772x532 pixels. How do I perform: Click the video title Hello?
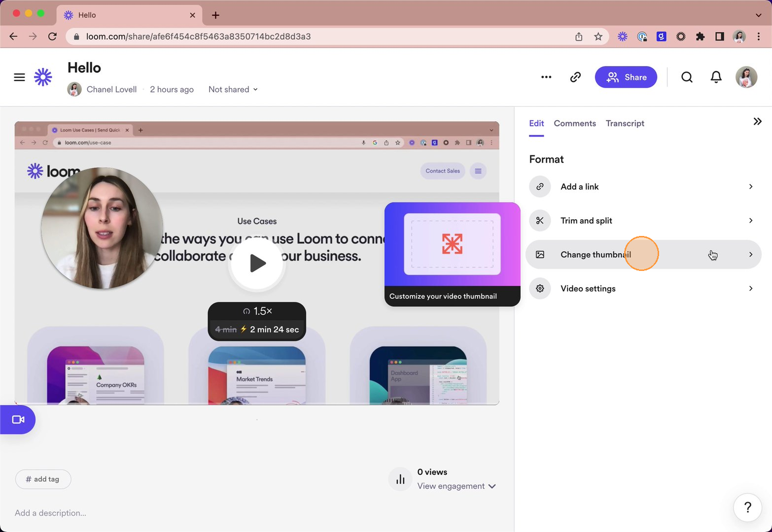[84, 67]
